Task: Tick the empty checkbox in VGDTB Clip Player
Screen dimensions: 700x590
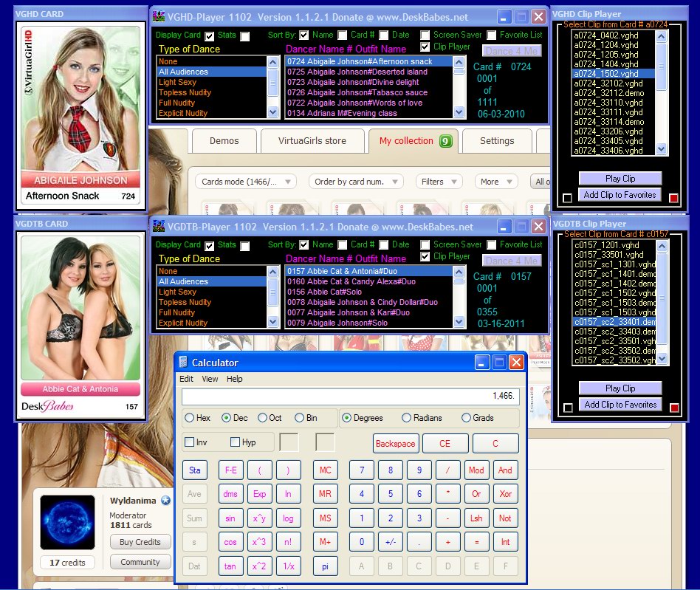Action: coord(568,408)
